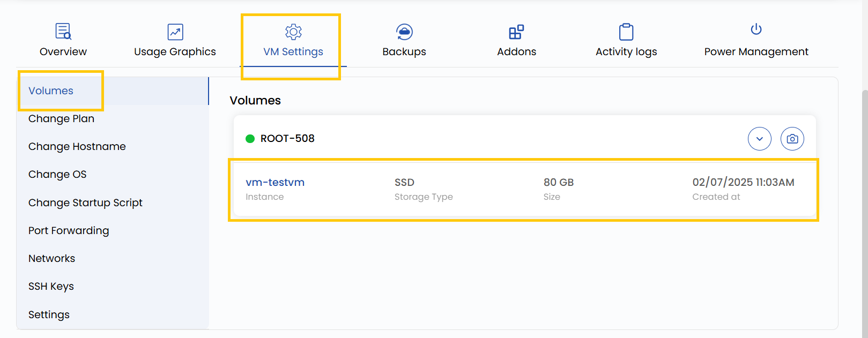Screen dimensions: 868x338
Task: Click the 02/07/2025 11:03AM creation date
Action: point(743,182)
